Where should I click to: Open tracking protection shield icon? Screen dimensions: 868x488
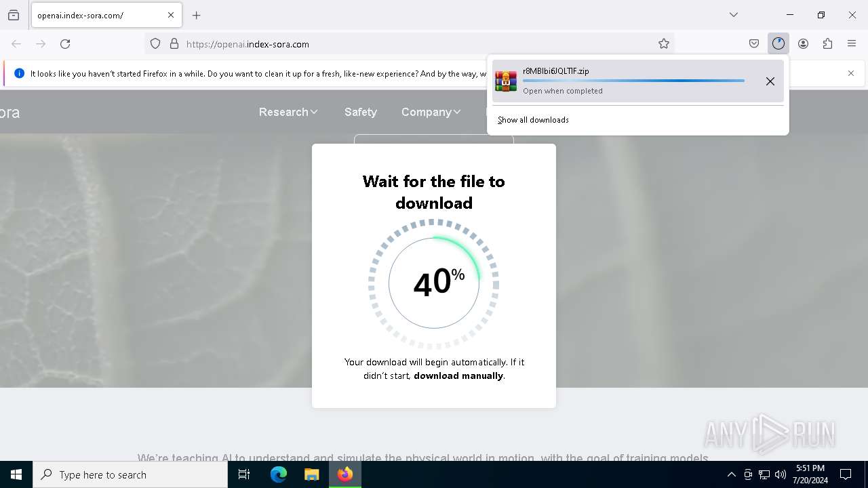coord(155,44)
